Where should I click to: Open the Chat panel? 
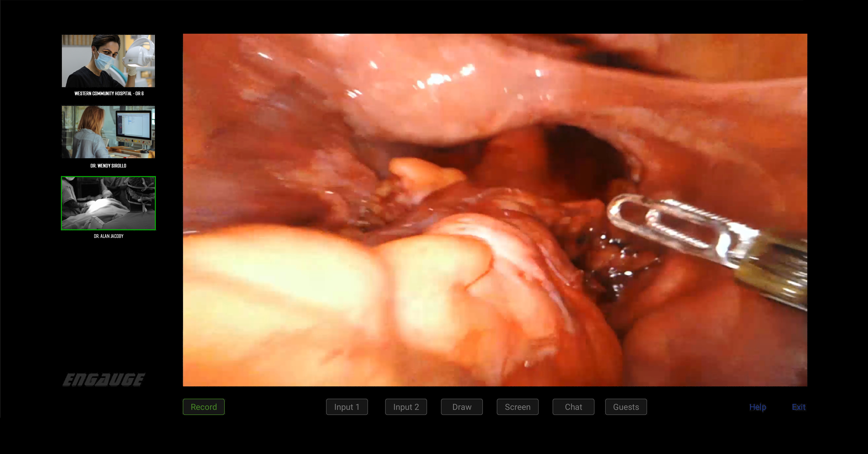point(573,407)
